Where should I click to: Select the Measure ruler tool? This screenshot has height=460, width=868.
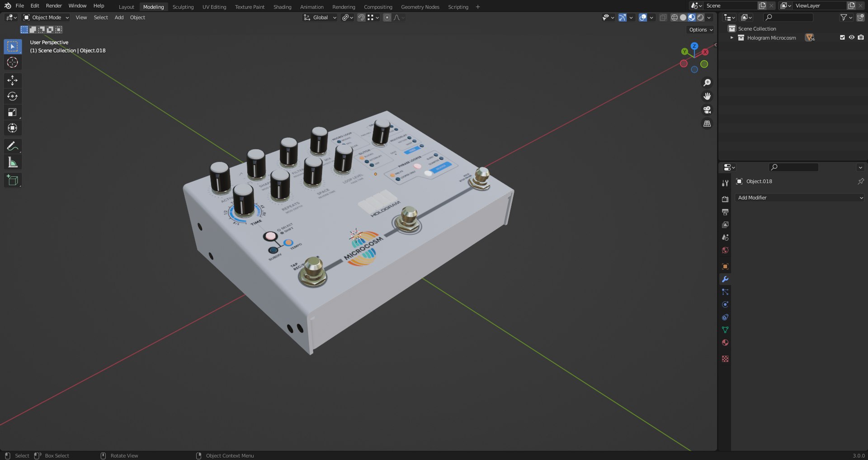click(13, 162)
